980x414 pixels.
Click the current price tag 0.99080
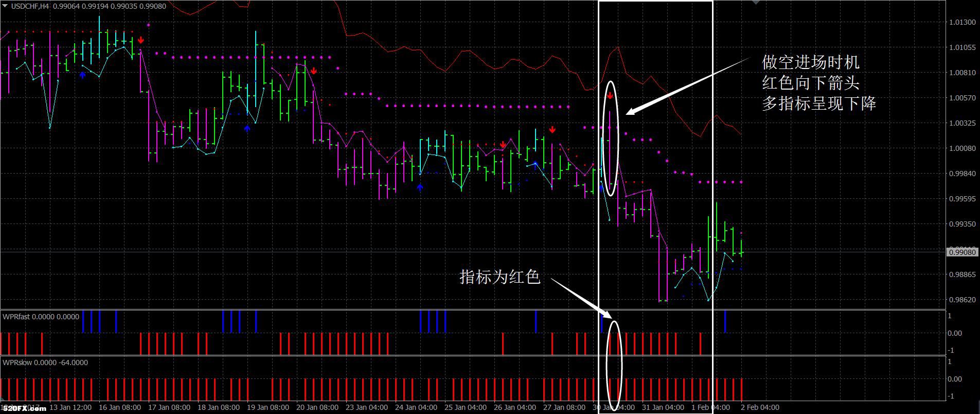click(963, 252)
